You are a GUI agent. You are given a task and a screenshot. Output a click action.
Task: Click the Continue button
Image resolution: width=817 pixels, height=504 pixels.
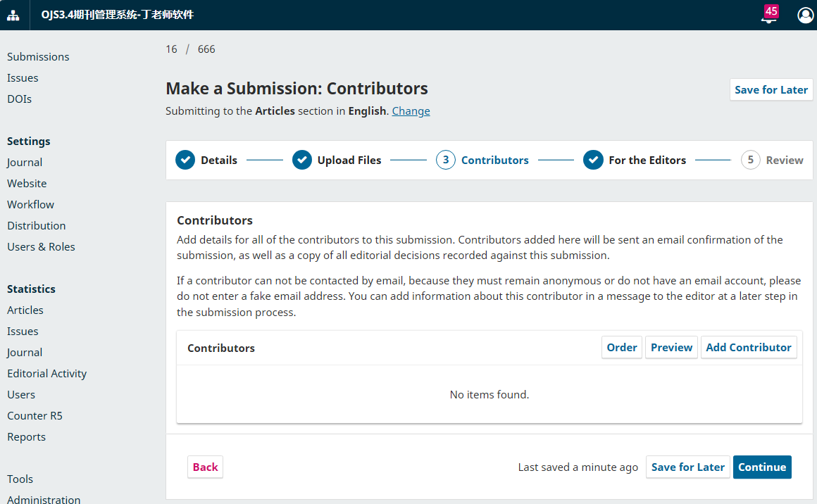(x=762, y=467)
